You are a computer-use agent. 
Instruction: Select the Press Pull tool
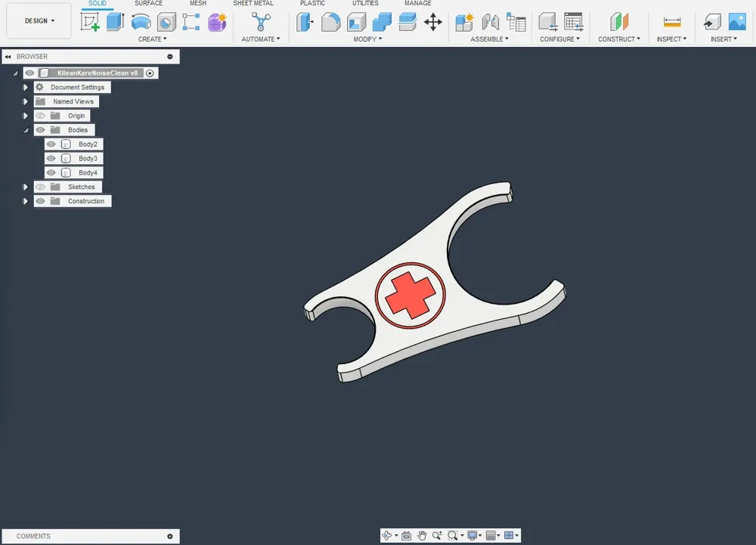click(305, 22)
